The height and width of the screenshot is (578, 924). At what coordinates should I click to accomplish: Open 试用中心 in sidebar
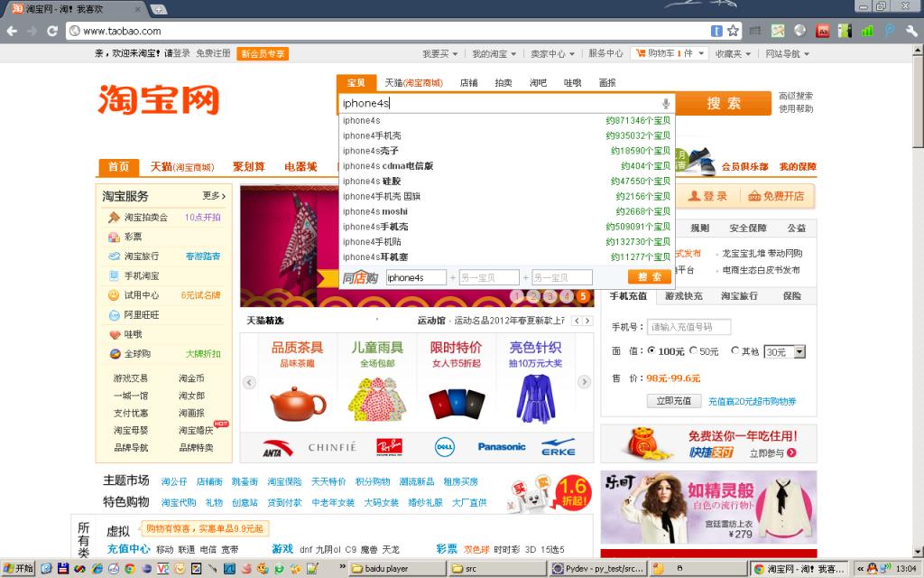[x=142, y=295]
